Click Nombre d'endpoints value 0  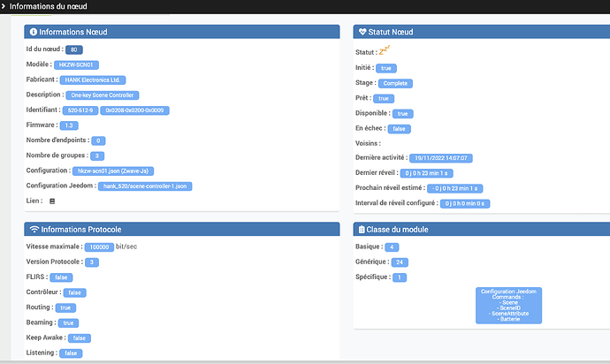coord(98,140)
